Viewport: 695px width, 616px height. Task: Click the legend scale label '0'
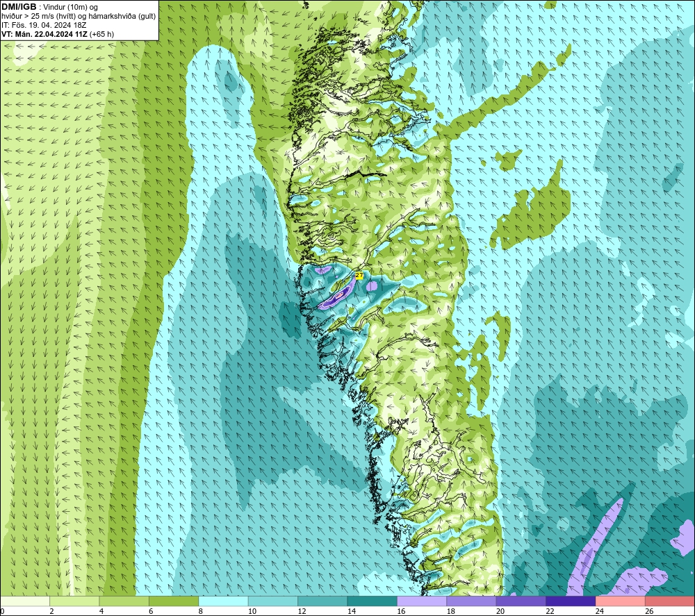coord(2,611)
